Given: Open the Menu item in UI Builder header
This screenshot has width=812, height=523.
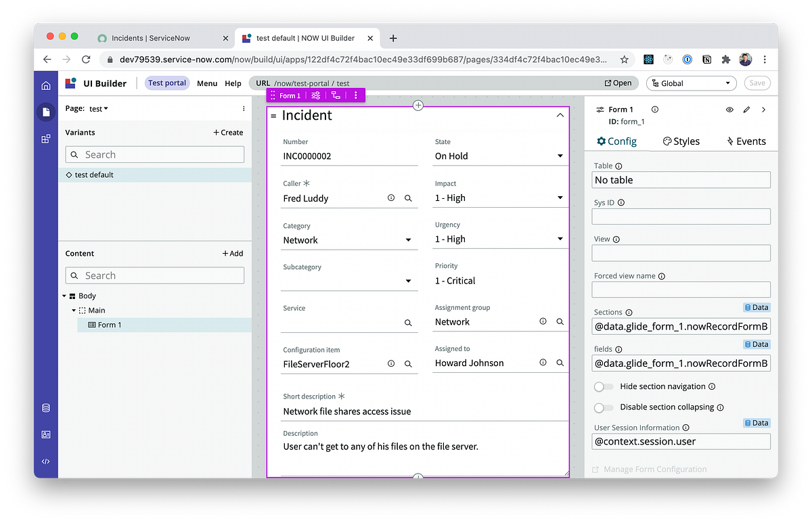Looking at the screenshot, I should point(207,83).
